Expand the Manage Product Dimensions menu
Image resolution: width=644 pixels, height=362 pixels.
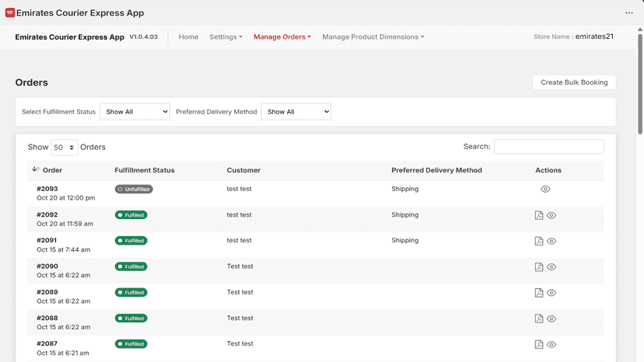click(x=373, y=37)
